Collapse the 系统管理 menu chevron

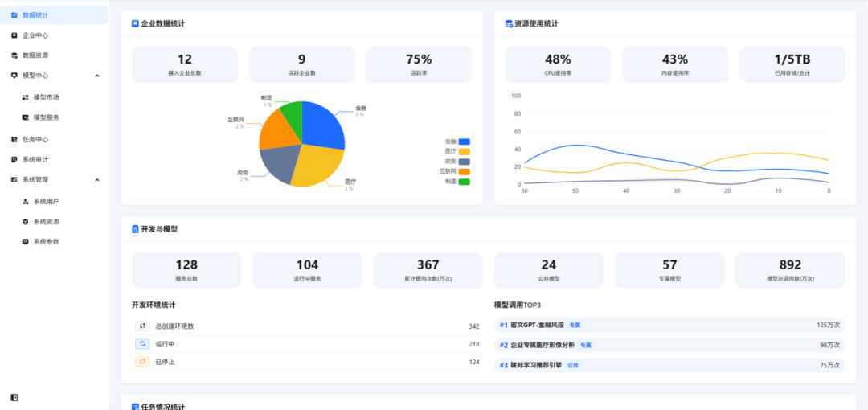pyautogui.click(x=97, y=179)
